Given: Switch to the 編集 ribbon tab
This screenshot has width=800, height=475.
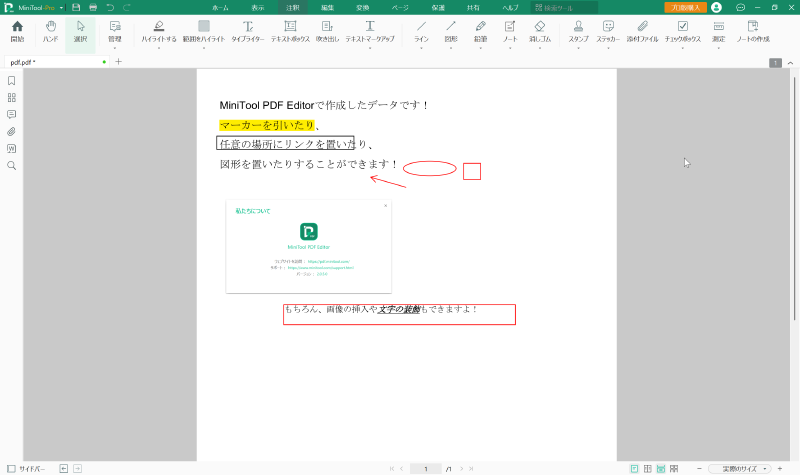Looking at the screenshot, I should pos(328,7).
